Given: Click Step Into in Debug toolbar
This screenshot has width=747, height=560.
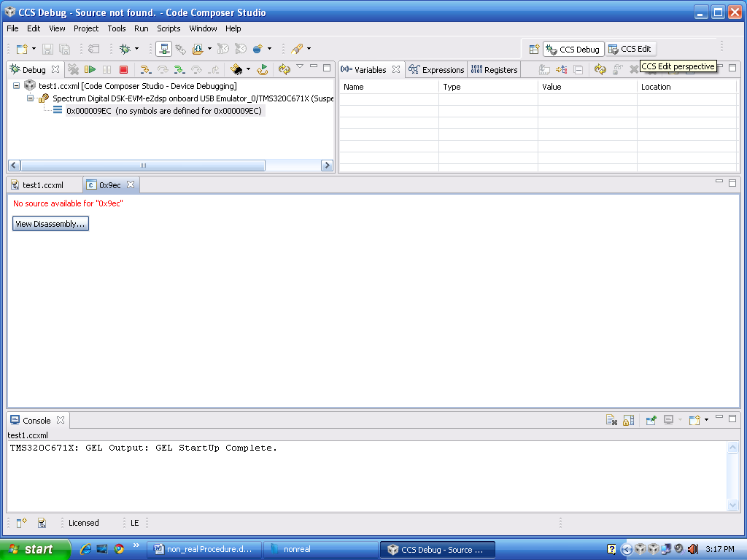Looking at the screenshot, I should (x=146, y=69).
